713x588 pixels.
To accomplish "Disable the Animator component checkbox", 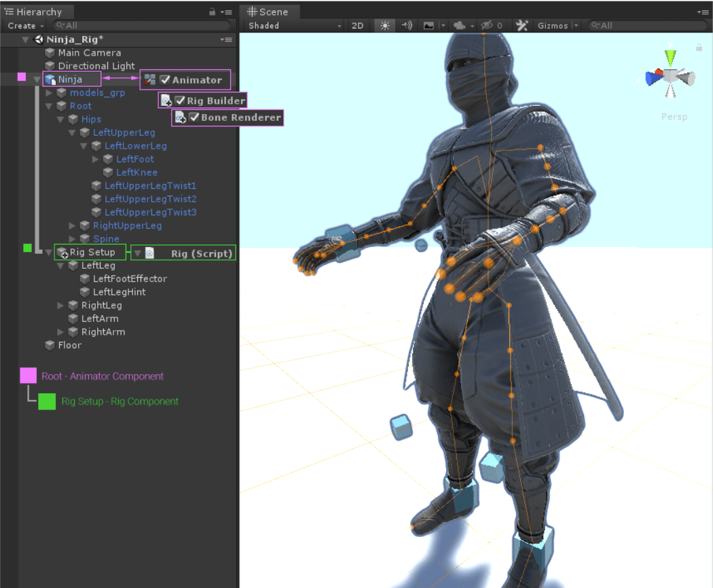I will 165,79.
